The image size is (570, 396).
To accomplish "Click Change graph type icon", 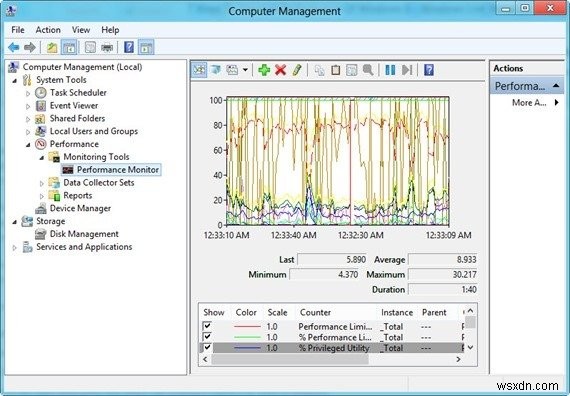I will (232, 70).
